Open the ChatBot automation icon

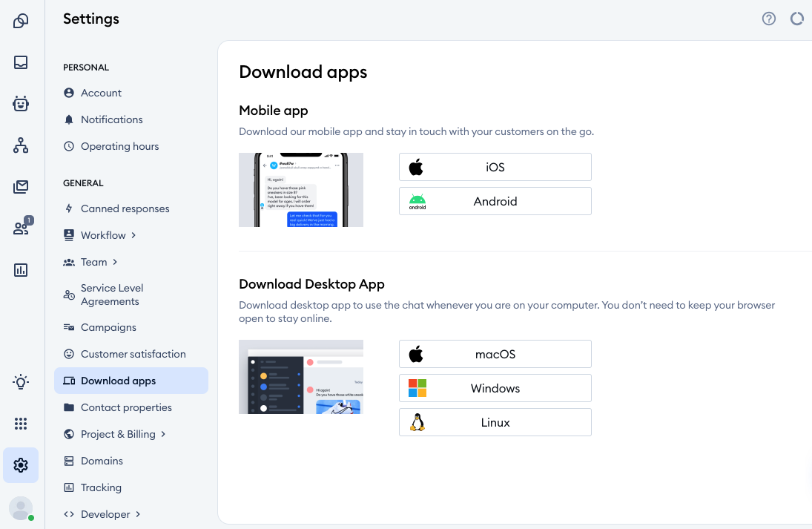[20, 104]
